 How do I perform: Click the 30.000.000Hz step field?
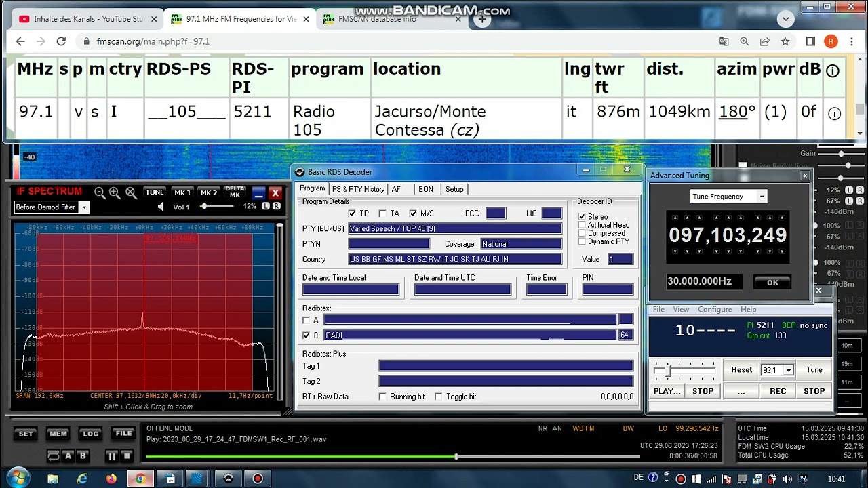(x=704, y=281)
